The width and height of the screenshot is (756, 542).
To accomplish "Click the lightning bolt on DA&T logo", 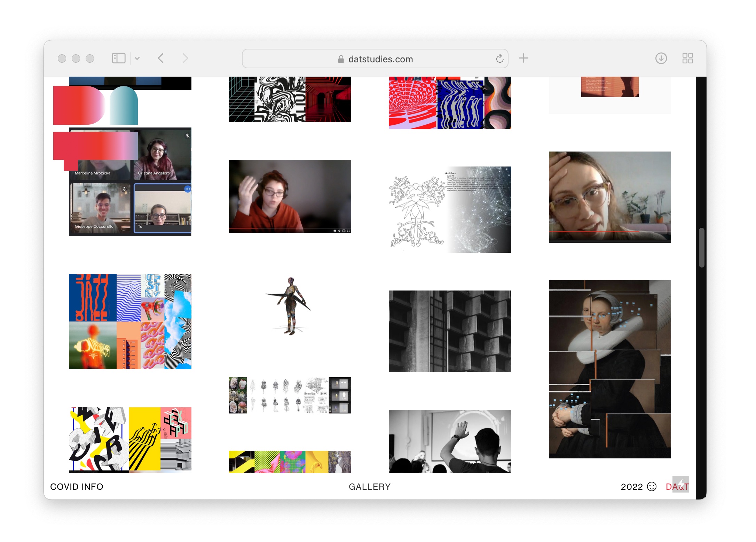I will tap(681, 483).
